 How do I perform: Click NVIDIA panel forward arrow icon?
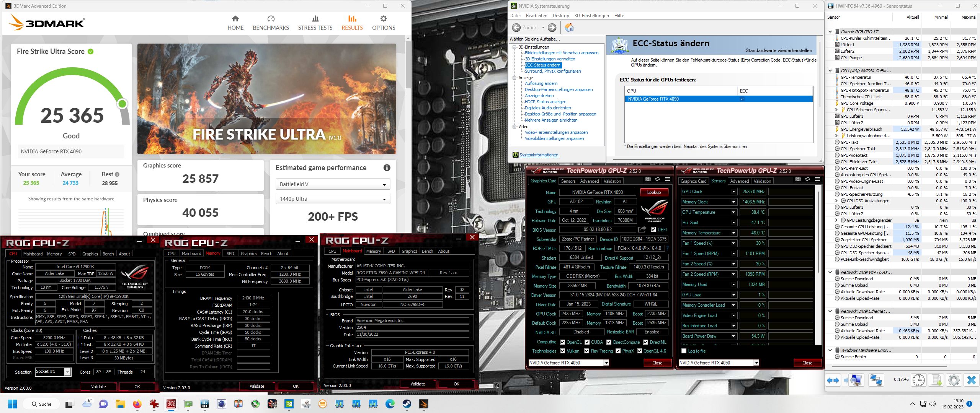click(552, 28)
